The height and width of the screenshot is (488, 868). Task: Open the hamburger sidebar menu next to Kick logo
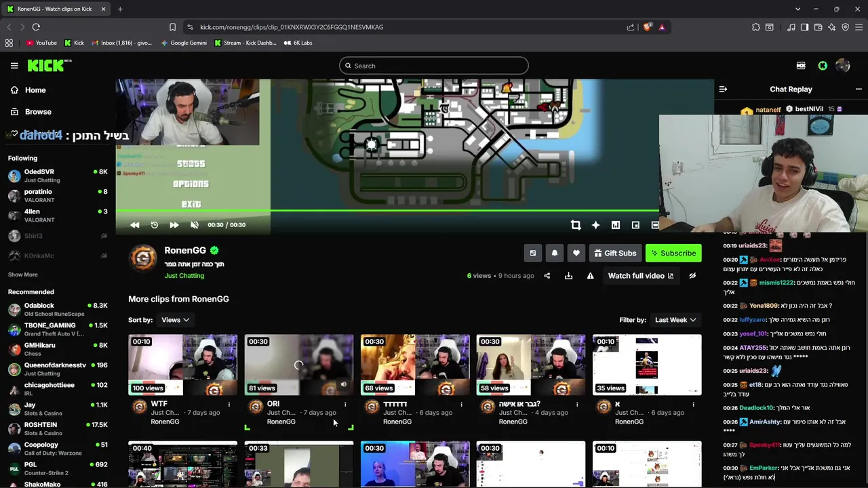point(14,66)
